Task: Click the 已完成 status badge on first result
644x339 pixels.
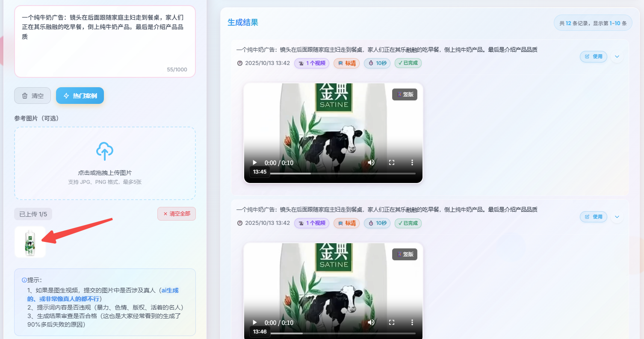Action: point(408,63)
